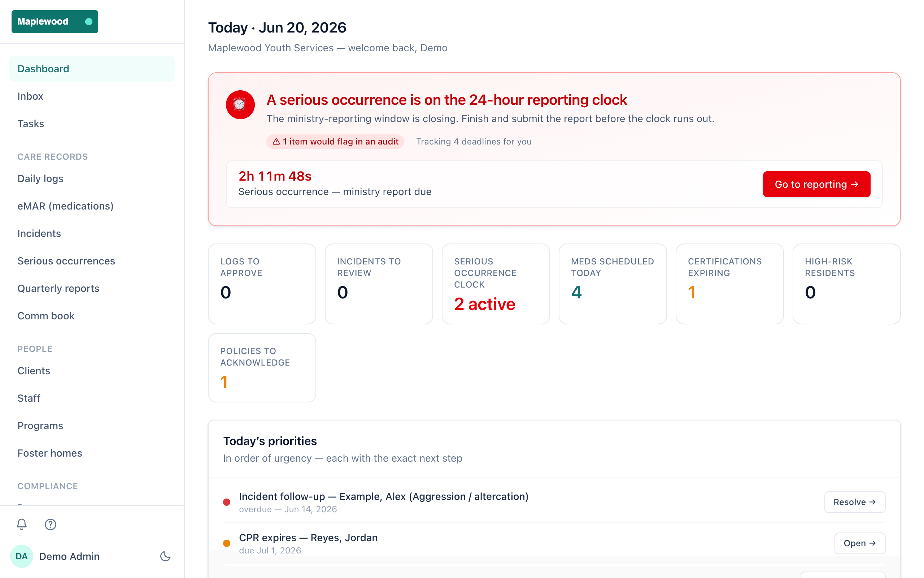This screenshot has height=578, width=924.
Task: Click the Maplewood logo badge
Action: [x=55, y=21]
